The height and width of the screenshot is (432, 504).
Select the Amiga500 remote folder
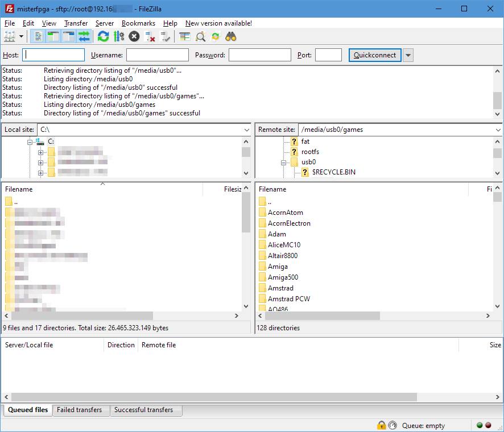[x=283, y=277]
